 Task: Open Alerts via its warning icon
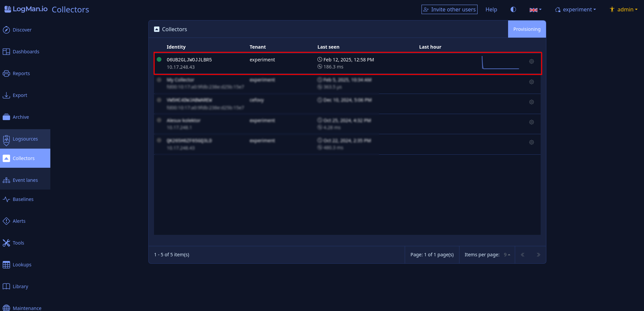point(6,221)
